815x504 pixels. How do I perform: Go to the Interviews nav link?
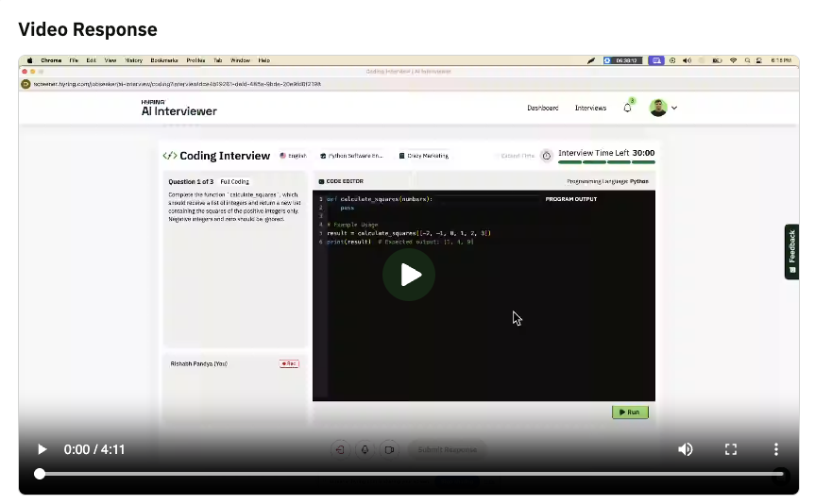[590, 108]
